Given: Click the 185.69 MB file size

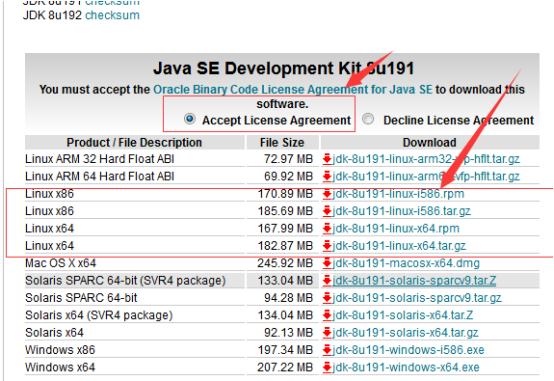Looking at the screenshot, I should [285, 211].
